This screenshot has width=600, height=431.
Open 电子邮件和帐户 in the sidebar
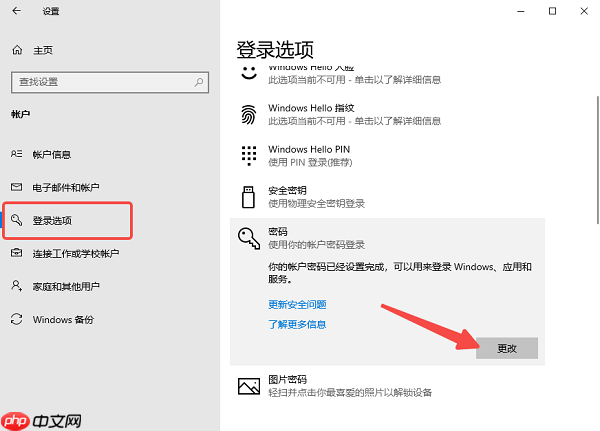point(66,188)
